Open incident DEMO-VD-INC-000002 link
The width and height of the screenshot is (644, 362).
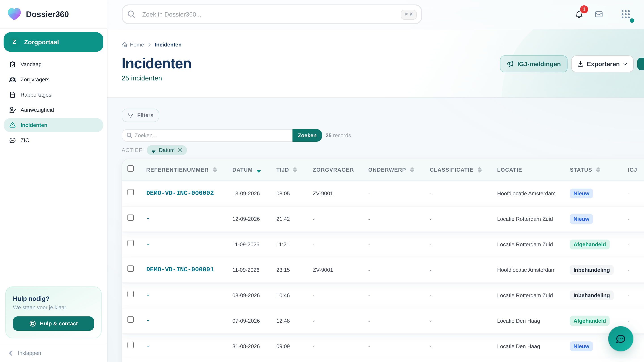(x=180, y=193)
